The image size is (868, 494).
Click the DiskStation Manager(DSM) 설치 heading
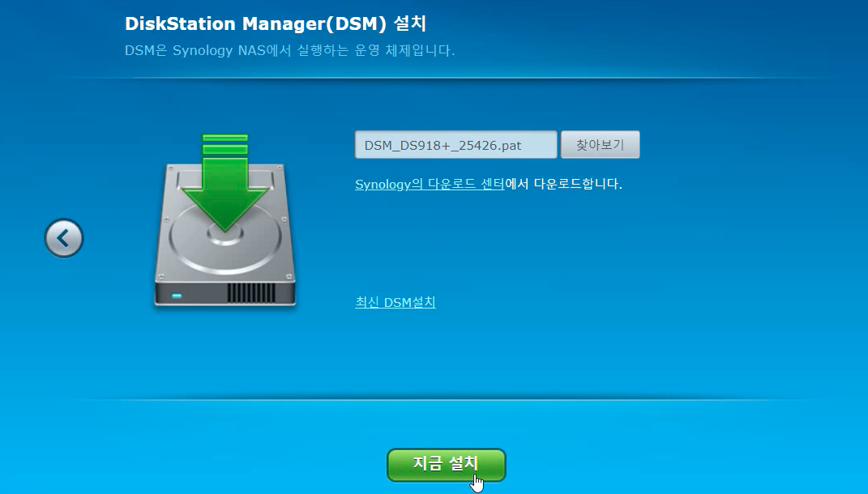click(x=275, y=23)
